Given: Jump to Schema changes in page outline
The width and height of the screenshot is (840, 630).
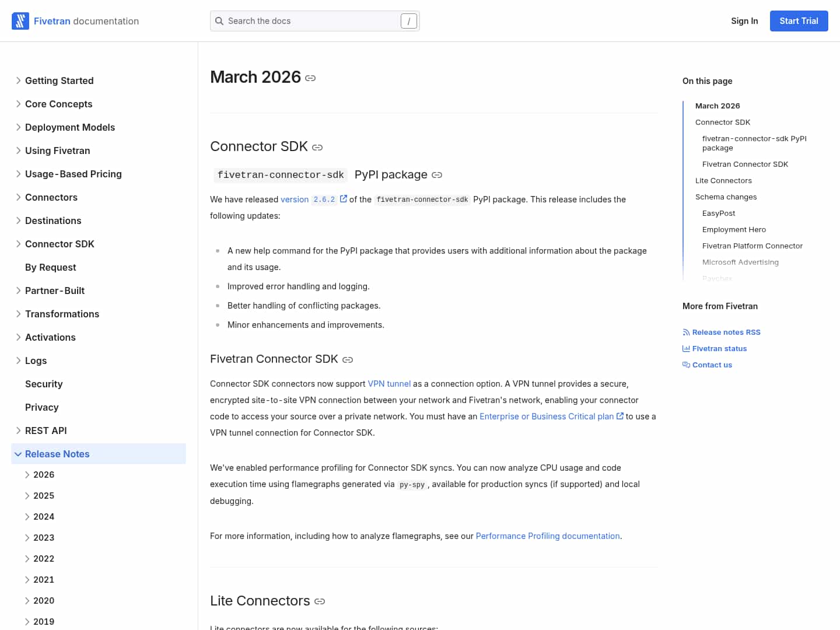Looking at the screenshot, I should pos(726,197).
